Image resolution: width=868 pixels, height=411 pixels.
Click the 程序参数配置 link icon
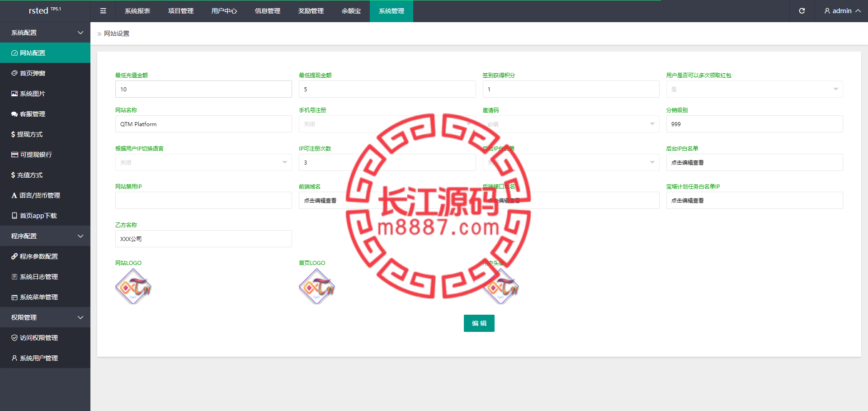[x=14, y=256]
